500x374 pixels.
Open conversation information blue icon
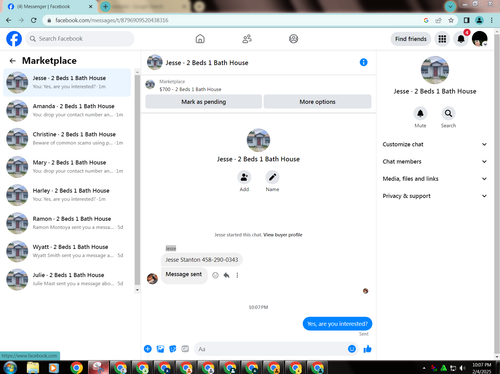[x=363, y=62]
